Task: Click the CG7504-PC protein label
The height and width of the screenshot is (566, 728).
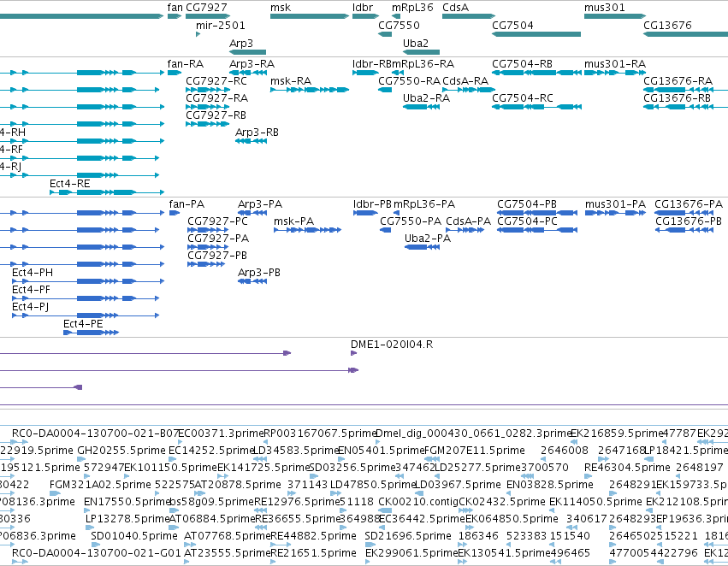Action: (x=527, y=221)
